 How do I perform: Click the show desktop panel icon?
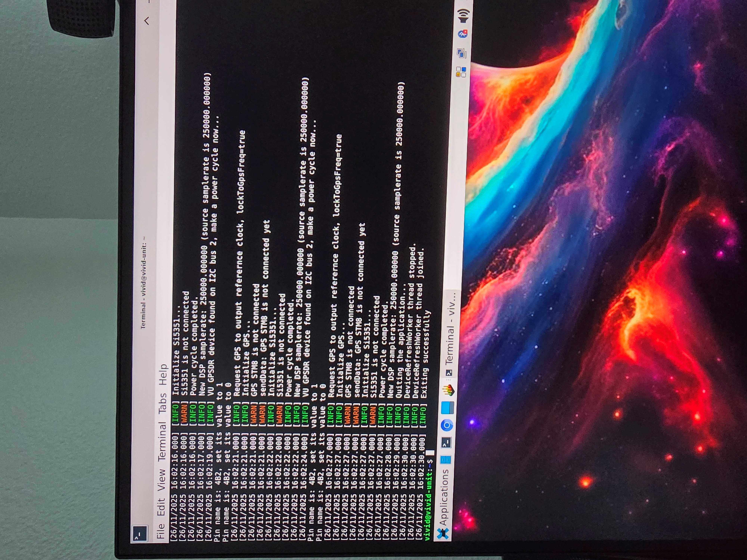click(x=445, y=459)
